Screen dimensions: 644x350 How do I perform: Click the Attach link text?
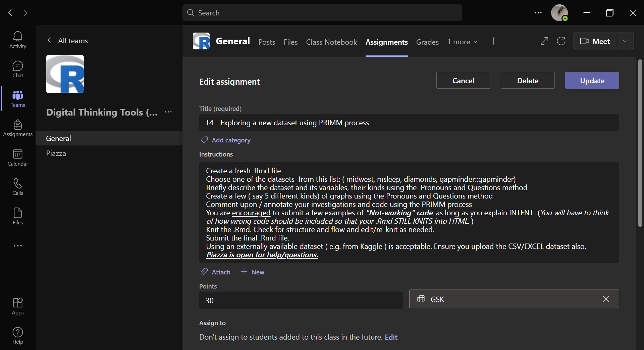tap(221, 272)
